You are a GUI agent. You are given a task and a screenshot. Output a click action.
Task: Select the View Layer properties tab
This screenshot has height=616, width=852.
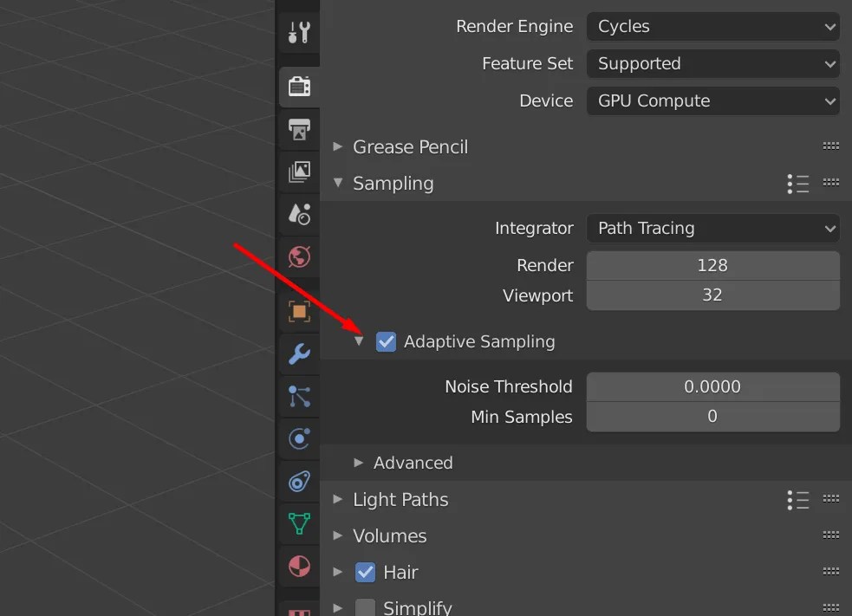point(298,172)
